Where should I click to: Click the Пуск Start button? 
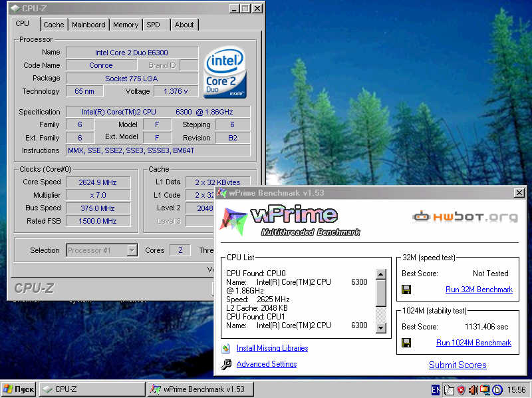coord(19,389)
